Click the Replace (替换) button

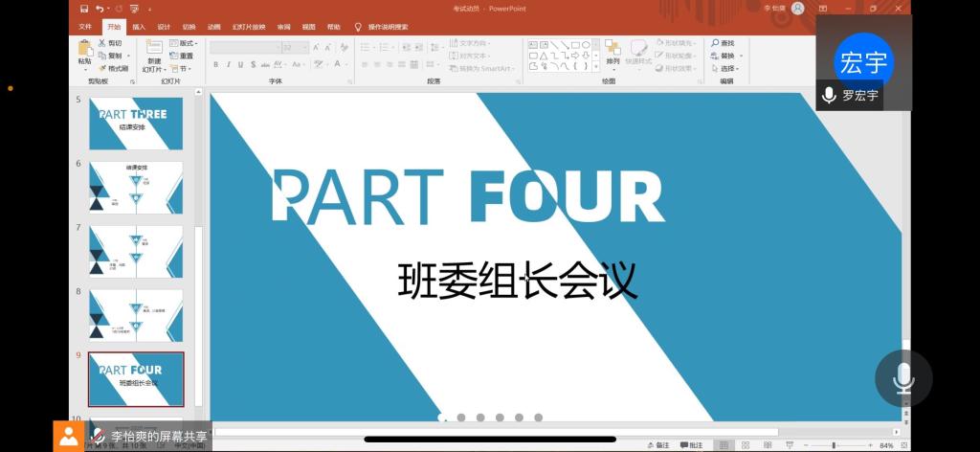click(x=724, y=56)
